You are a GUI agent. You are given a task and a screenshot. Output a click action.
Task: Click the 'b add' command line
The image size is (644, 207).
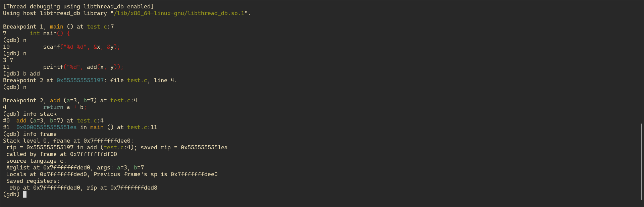coord(21,73)
